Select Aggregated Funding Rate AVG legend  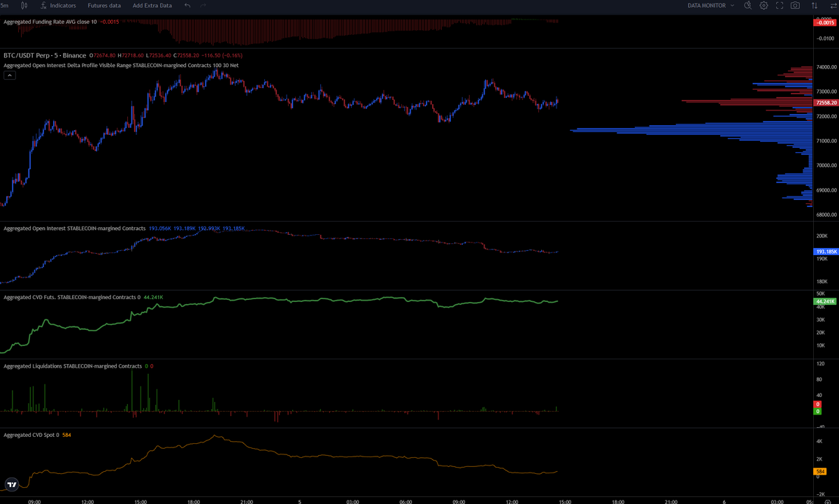tap(50, 22)
